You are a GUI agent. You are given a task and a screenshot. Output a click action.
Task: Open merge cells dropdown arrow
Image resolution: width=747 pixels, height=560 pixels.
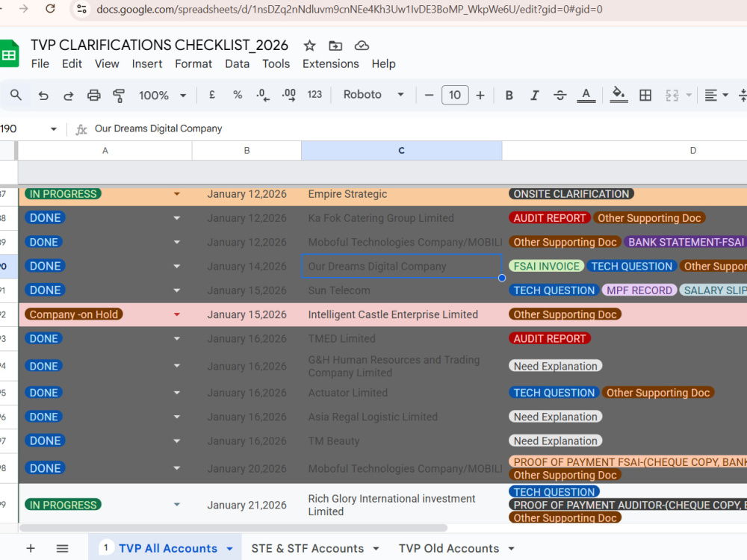point(689,96)
